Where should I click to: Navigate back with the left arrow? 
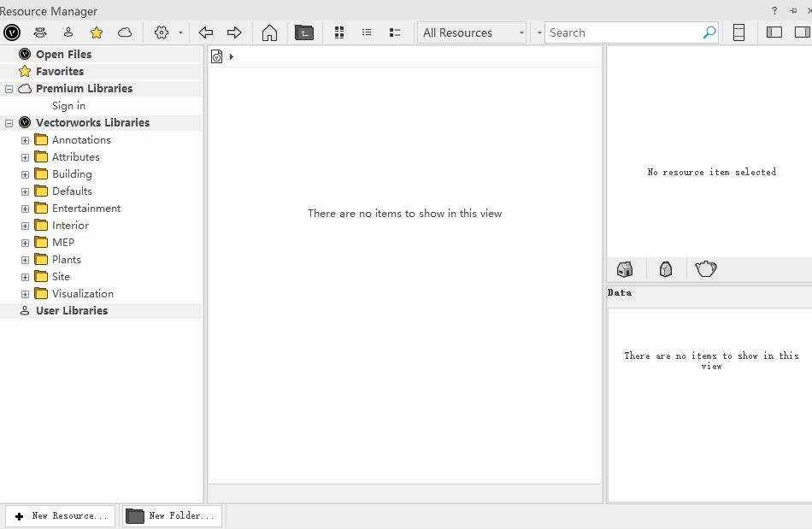[x=206, y=32]
